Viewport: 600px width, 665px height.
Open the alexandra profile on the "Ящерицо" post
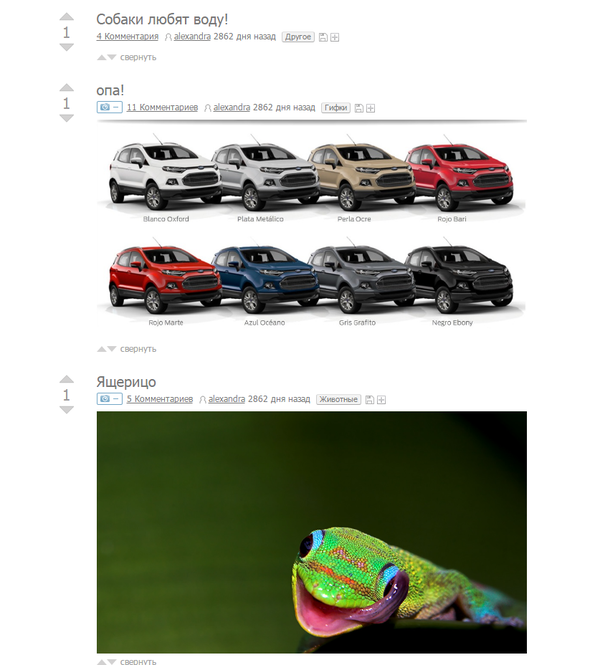pyautogui.click(x=226, y=399)
